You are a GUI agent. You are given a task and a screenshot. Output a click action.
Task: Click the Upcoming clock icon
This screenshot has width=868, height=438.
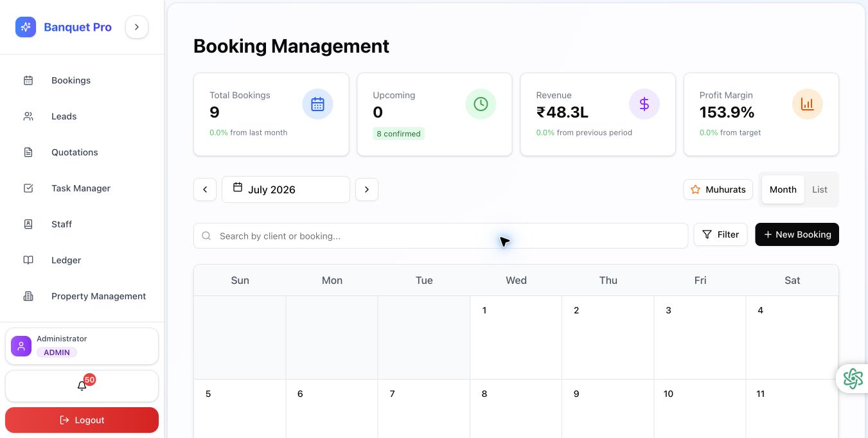pos(481,104)
